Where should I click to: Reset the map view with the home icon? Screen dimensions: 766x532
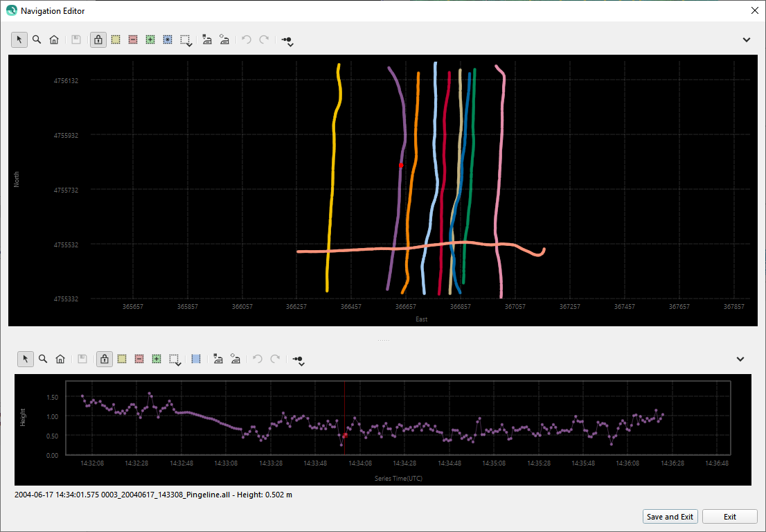(54, 40)
